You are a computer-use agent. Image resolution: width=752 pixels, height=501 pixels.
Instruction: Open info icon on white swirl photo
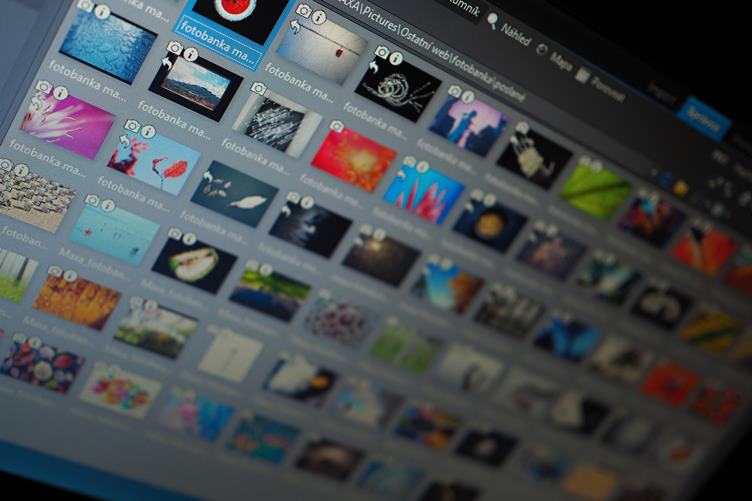pyautogui.click(x=396, y=58)
